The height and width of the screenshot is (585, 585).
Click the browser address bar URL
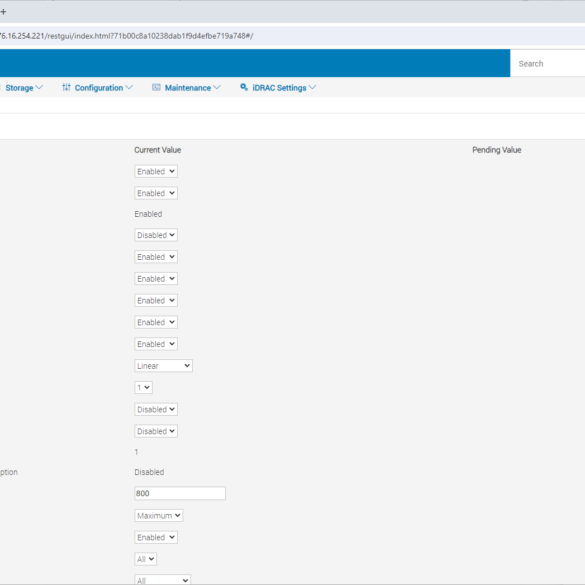(x=126, y=36)
